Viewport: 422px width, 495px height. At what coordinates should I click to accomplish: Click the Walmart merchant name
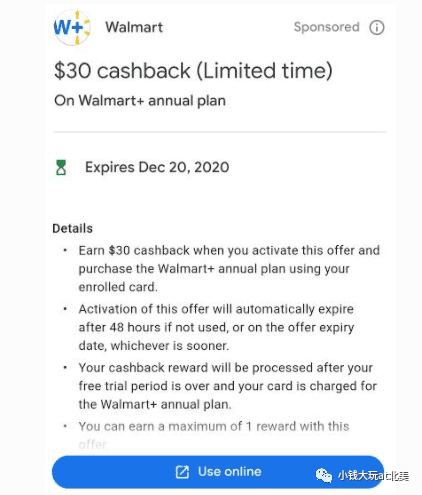click(134, 27)
